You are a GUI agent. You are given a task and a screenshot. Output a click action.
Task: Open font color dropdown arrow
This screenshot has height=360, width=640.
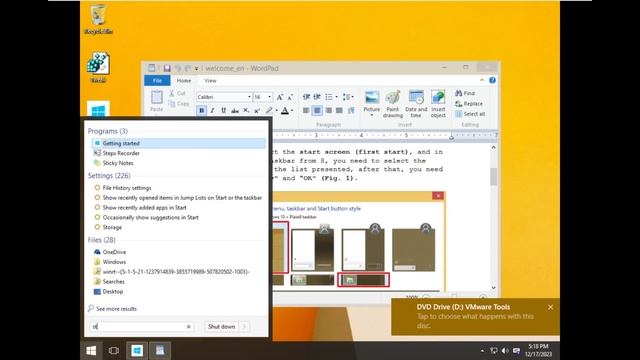[x=292, y=110]
